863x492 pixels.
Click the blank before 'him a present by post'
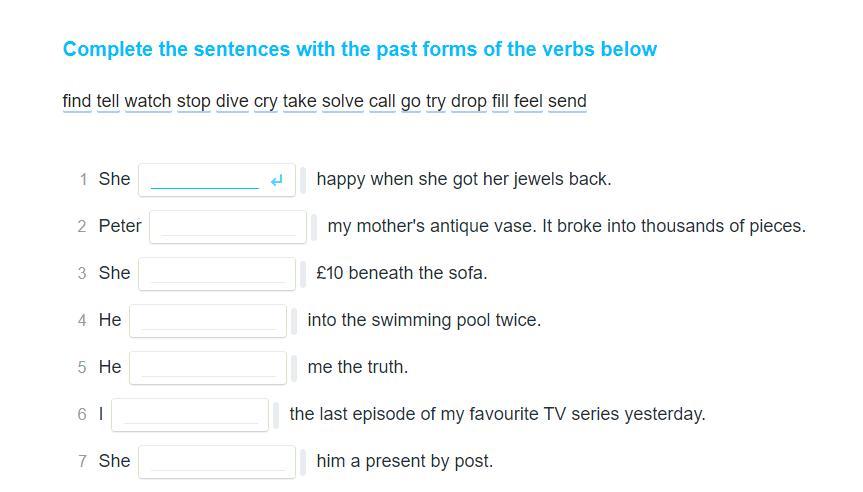217,462
